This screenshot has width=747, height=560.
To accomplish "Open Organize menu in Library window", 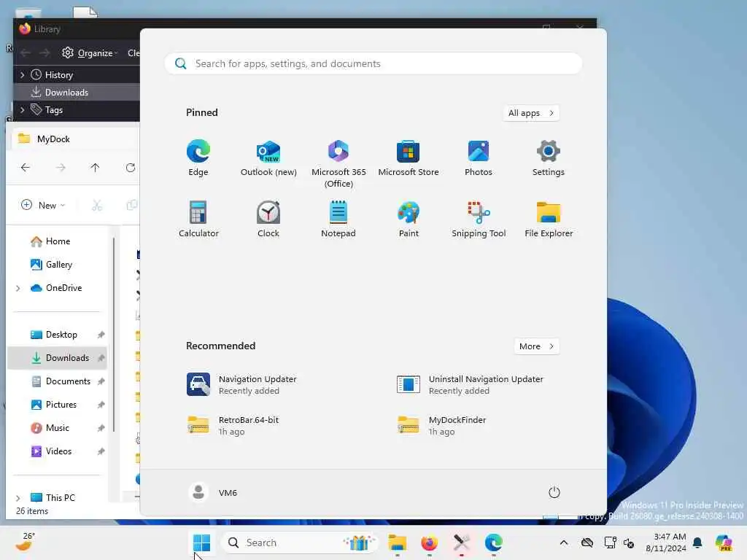I will pos(90,52).
